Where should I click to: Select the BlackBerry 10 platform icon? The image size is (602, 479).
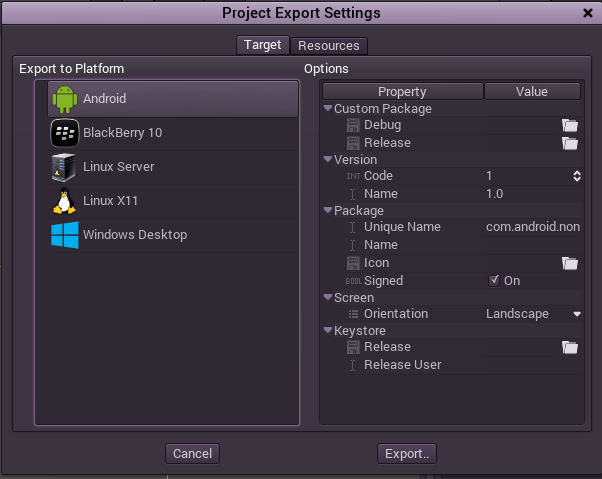65,133
